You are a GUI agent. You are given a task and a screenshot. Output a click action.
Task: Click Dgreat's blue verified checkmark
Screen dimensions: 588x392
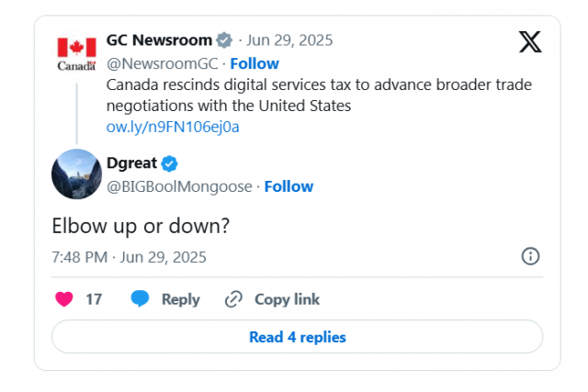pyautogui.click(x=169, y=163)
